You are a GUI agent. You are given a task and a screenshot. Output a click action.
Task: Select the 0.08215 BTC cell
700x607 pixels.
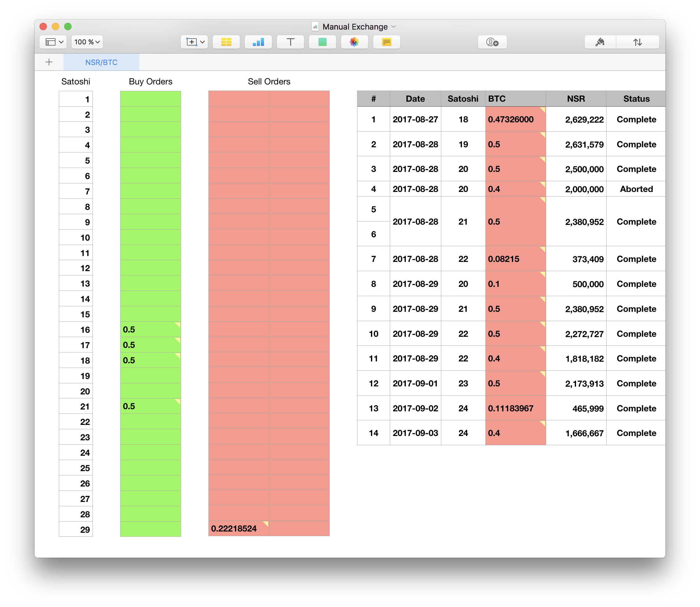pyautogui.click(x=516, y=259)
